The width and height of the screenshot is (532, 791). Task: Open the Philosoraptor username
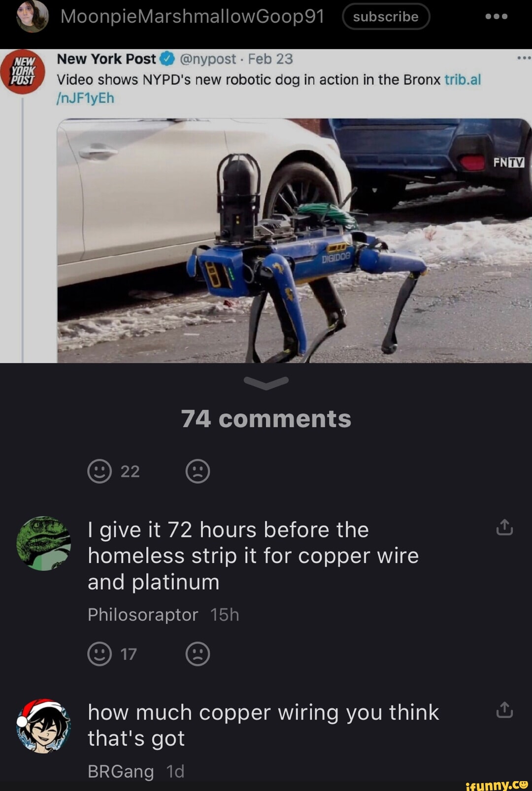143,615
